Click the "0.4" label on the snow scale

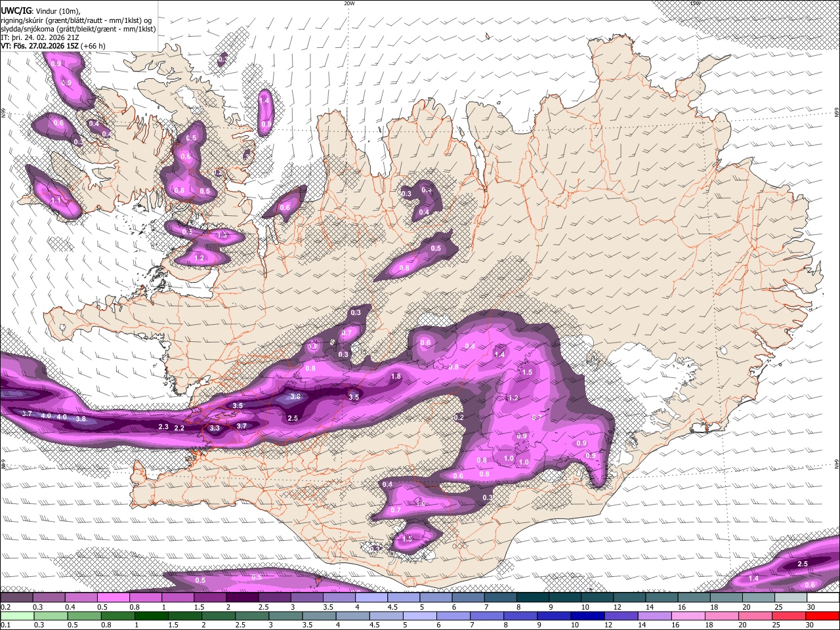click(70, 606)
